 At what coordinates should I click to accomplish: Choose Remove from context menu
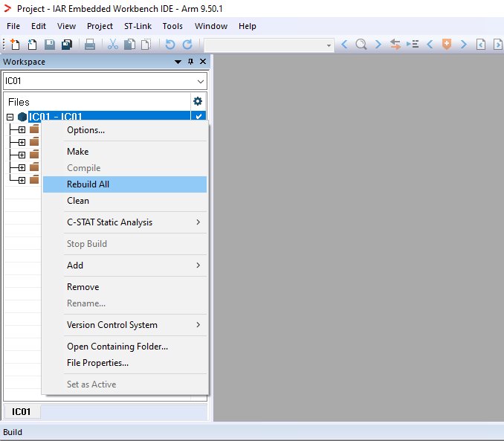(x=125, y=287)
